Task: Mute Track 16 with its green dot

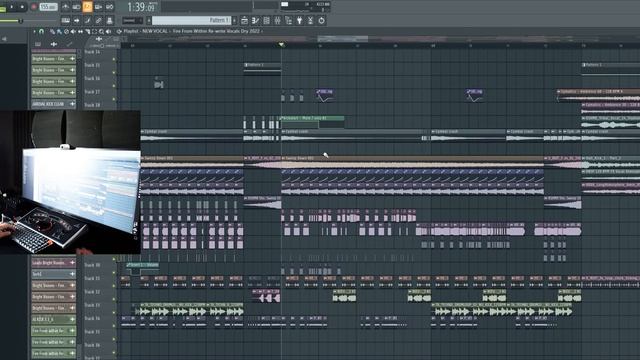Action: [114, 86]
